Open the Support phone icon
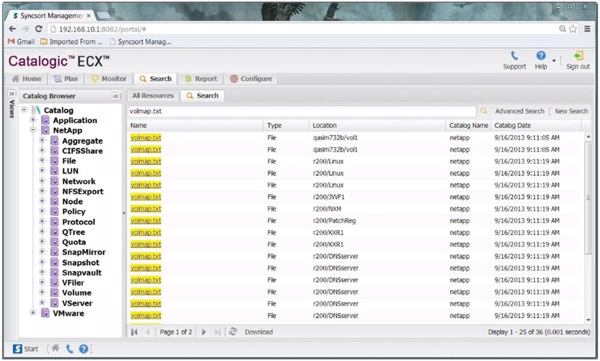 pyautogui.click(x=514, y=56)
